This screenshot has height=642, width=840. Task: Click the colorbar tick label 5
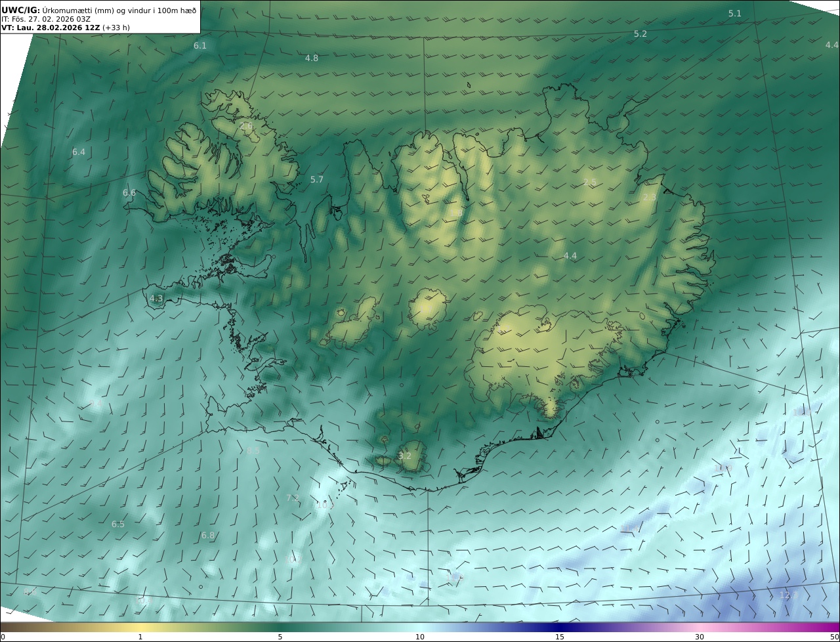tap(280, 637)
